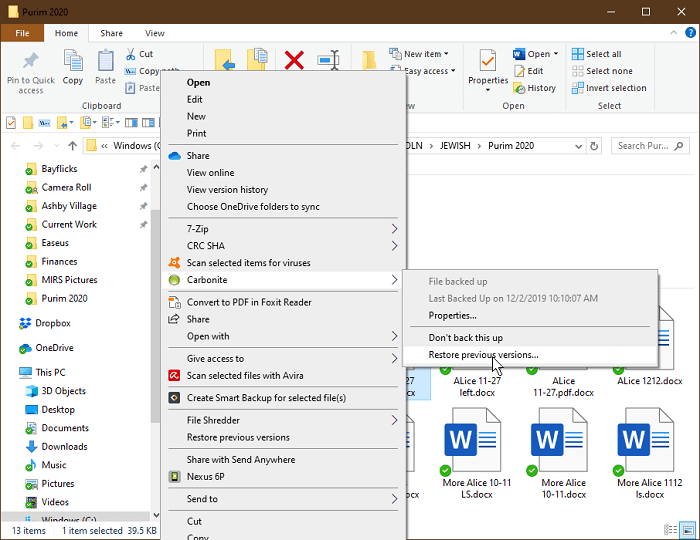This screenshot has width=700, height=540.
Task: Open address bar history dropdown
Action: 579,146
